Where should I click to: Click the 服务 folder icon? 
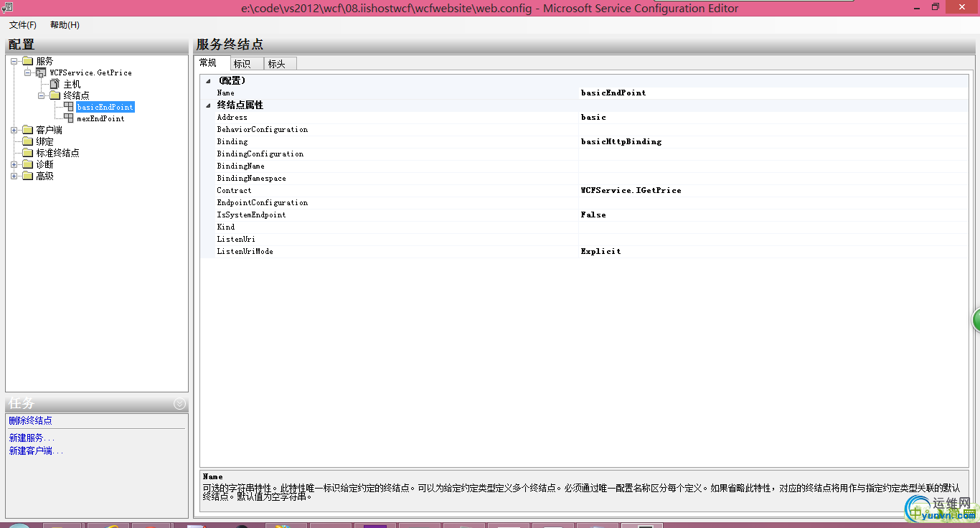tap(28, 61)
